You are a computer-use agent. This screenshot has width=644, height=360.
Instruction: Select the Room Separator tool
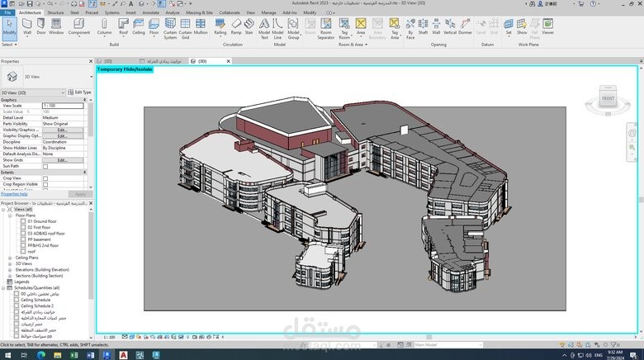[x=325, y=29]
